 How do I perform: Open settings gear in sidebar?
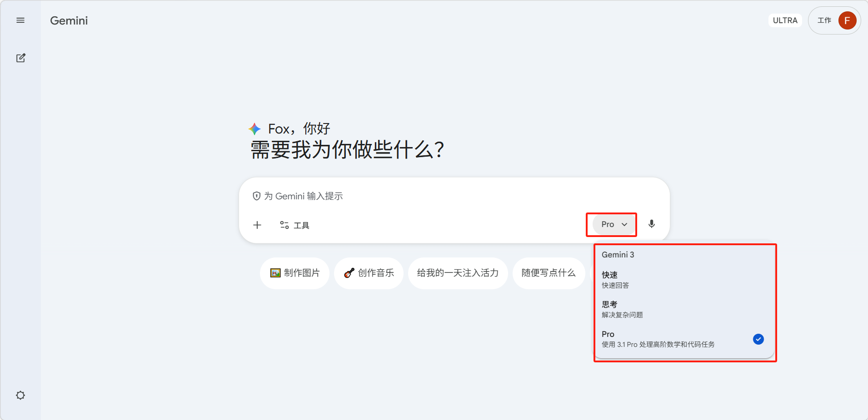(20, 395)
